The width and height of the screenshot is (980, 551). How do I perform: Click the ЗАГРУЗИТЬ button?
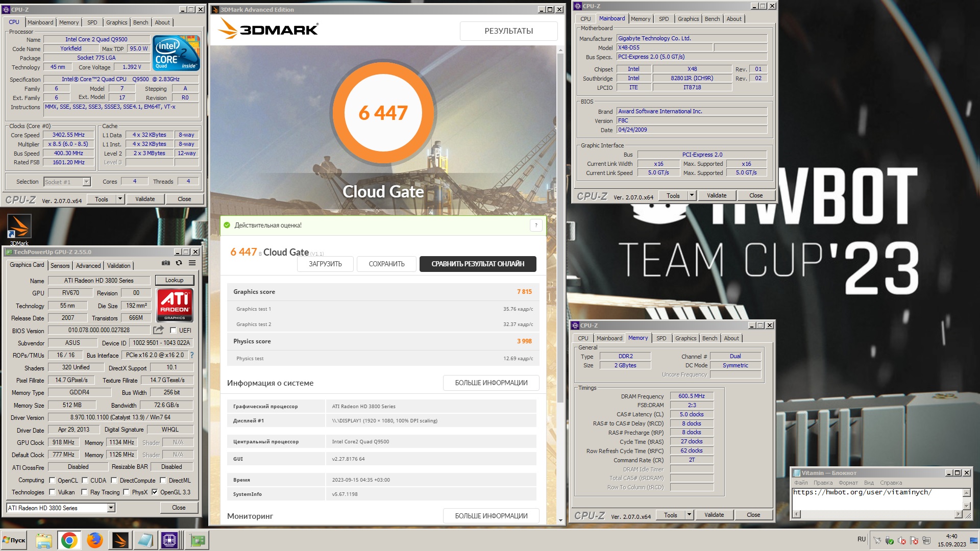point(325,264)
